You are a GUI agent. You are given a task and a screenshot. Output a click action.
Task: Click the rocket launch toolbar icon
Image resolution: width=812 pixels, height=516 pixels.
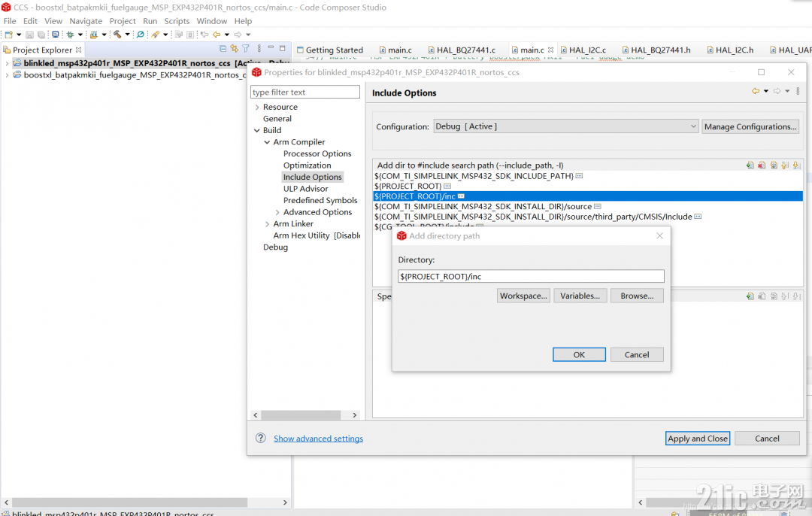tap(156, 35)
